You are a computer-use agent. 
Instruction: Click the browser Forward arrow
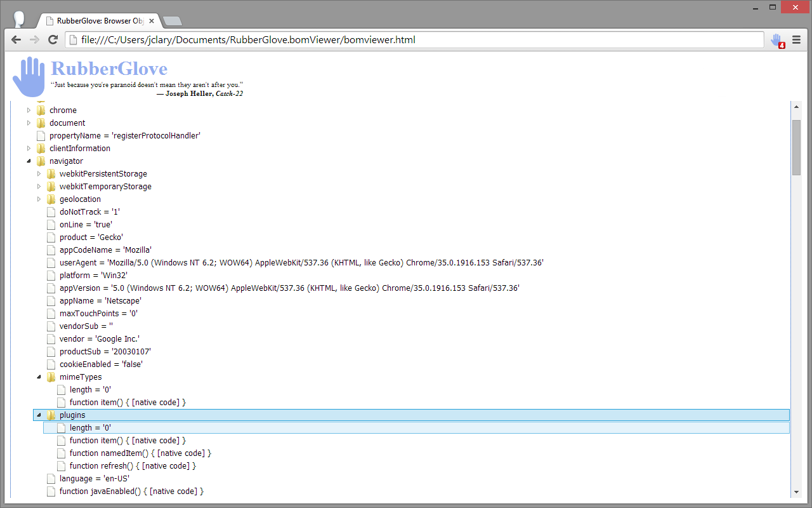(x=34, y=40)
